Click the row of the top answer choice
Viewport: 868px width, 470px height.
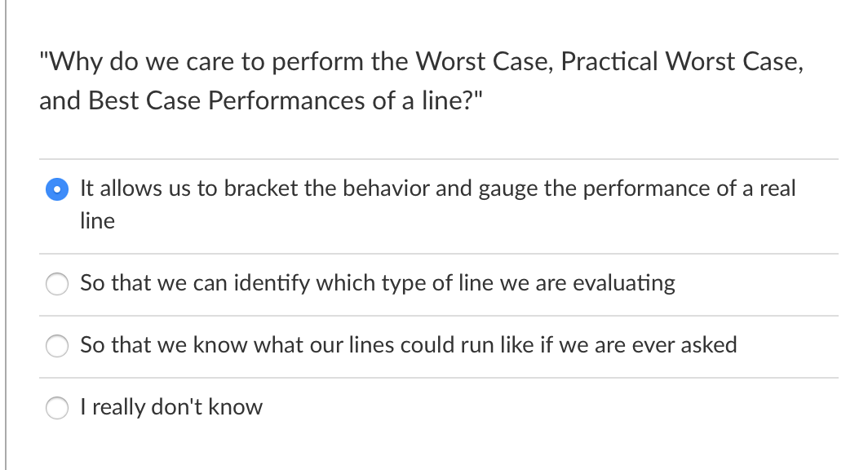click(437, 204)
